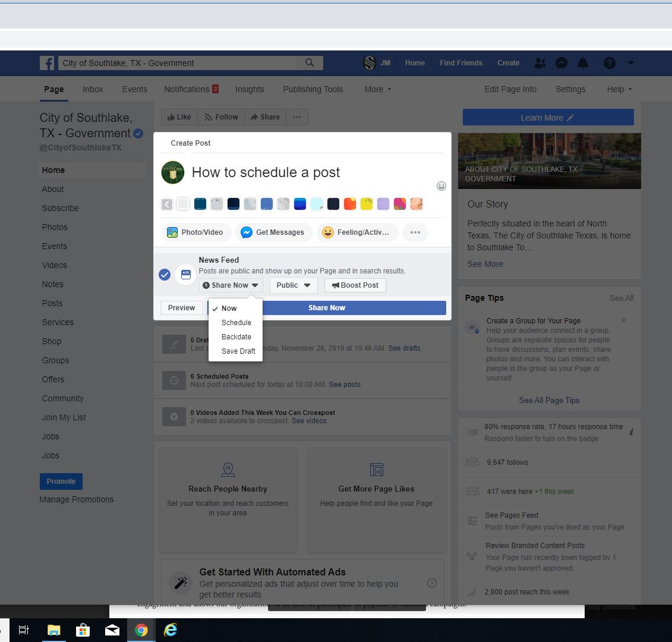Click the Photo/Video option
Viewport: 672px width, 642px height.
pyautogui.click(x=196, y=232)
